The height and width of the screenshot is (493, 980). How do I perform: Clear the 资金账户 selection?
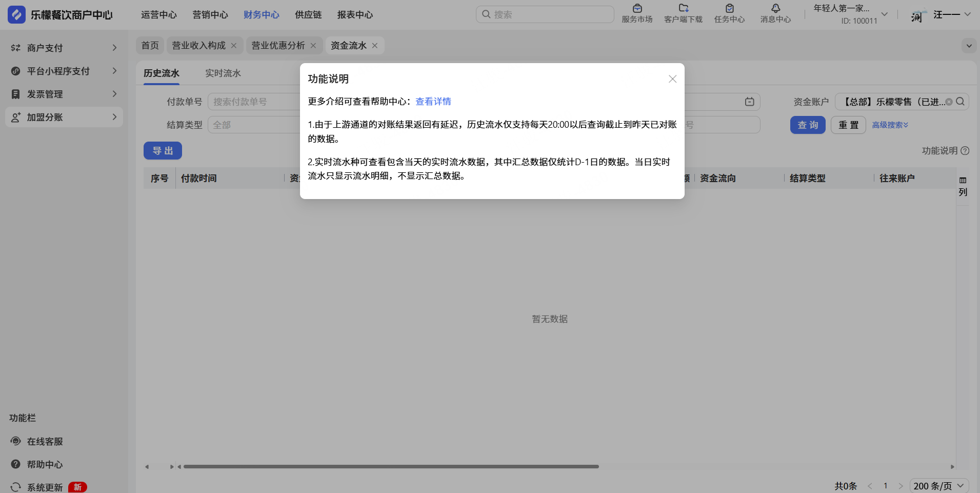tap(949, 102)
